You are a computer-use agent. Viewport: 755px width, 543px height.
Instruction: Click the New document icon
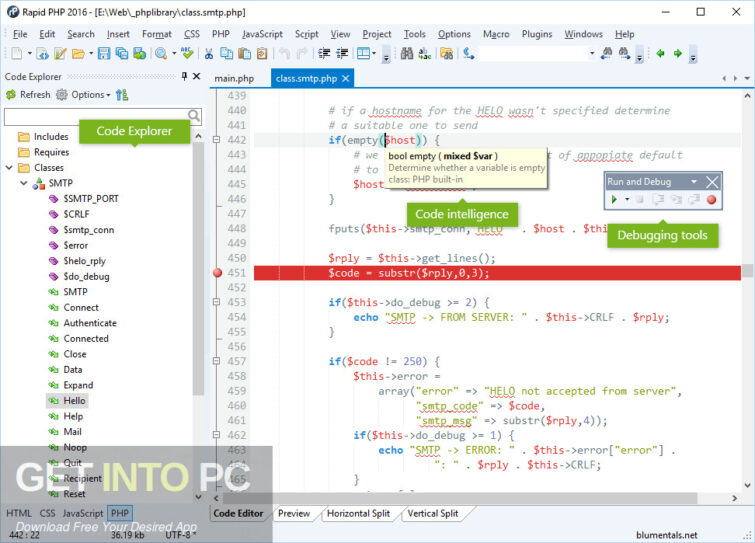tap(16, 53)
